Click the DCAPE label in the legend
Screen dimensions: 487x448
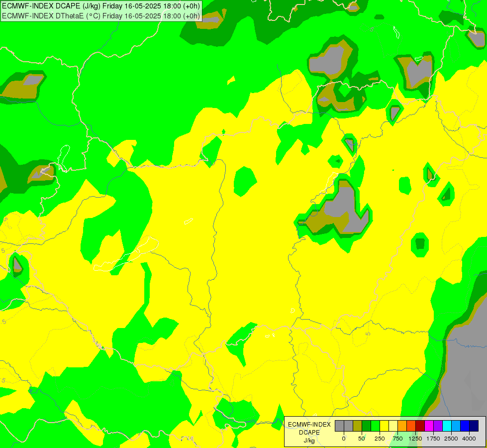tap(309, 433)
